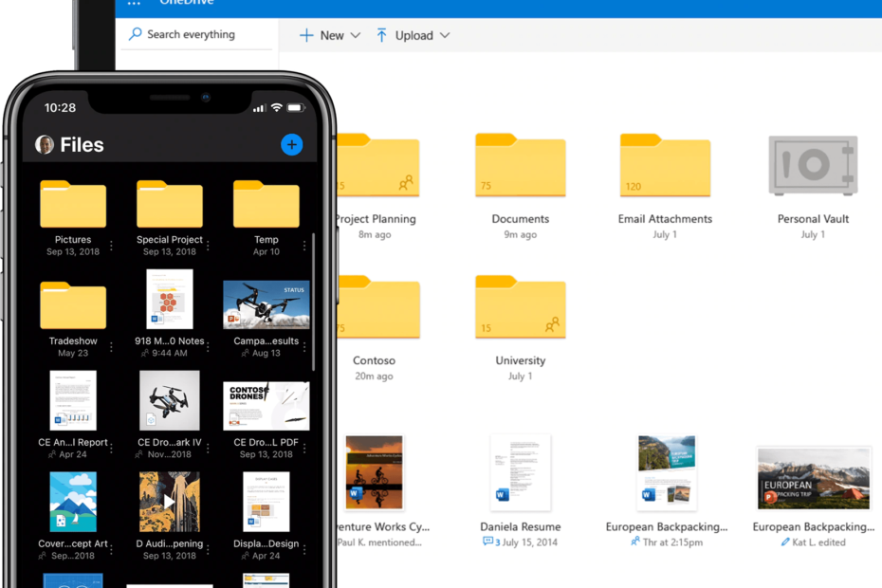This screenshot has height=588, width=882.
Task: Open more options for Temp folder
Action: 304,246
